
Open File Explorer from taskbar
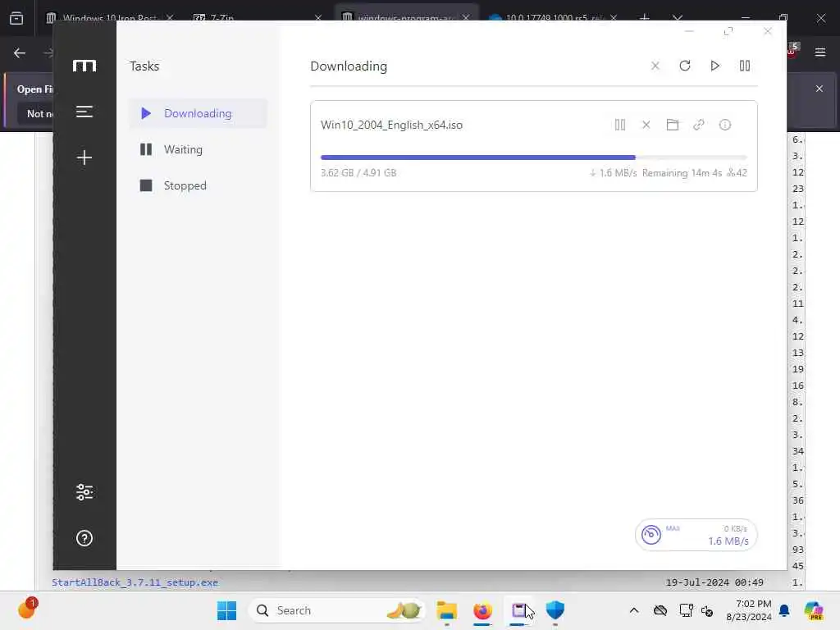[x=446, y=610]
